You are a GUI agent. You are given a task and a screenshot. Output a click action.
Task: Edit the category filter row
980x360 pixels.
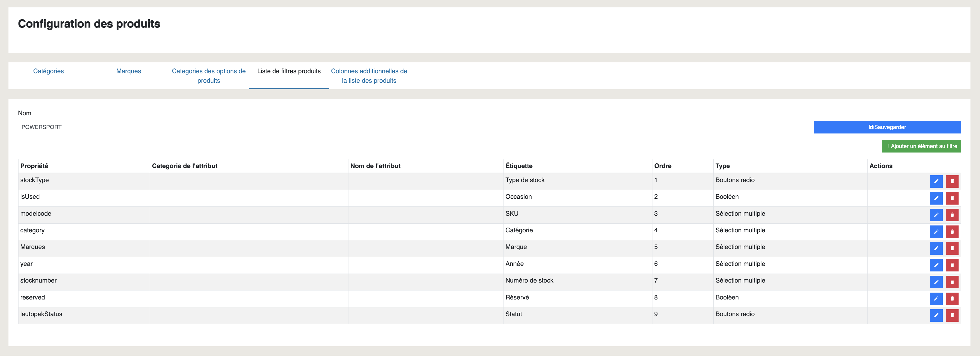[936, 232]
